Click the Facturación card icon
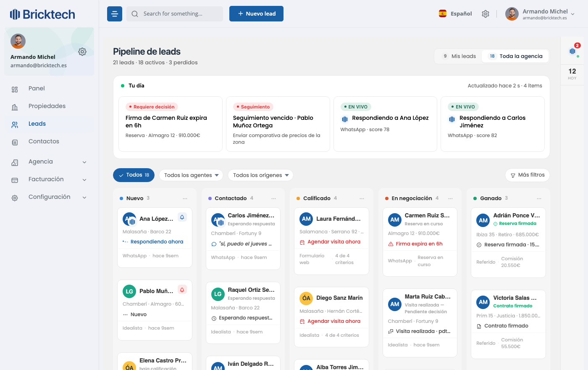 (x=15, y=180)
